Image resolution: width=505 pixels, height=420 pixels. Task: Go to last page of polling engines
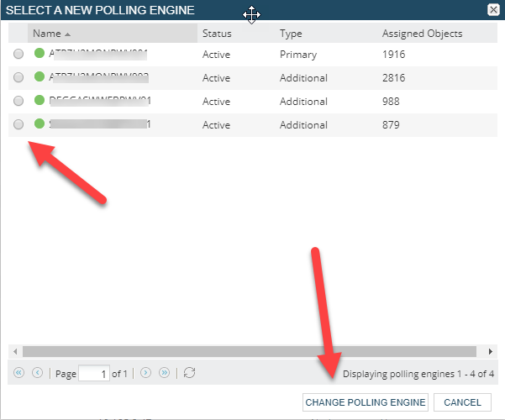coord(164,373)
